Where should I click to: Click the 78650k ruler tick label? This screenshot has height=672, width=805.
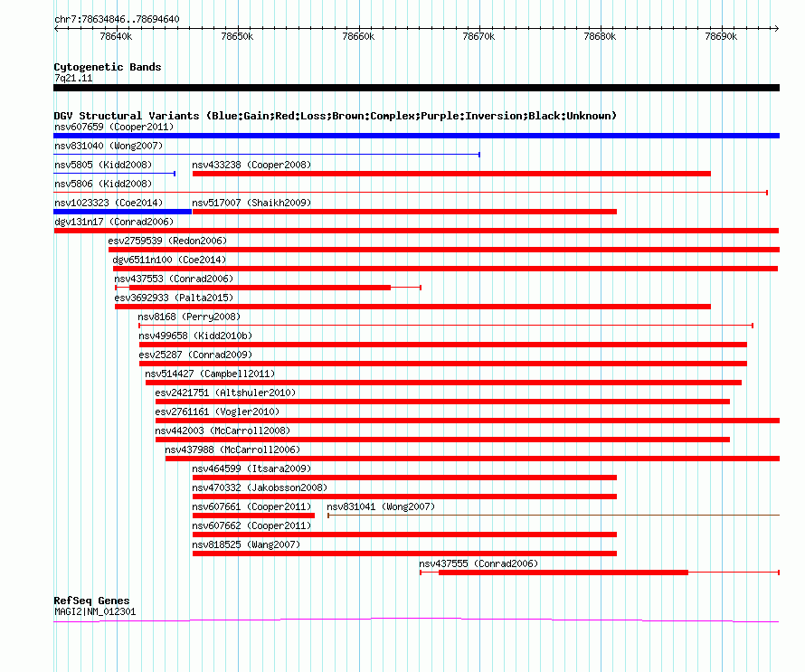[x=237, y=36]
